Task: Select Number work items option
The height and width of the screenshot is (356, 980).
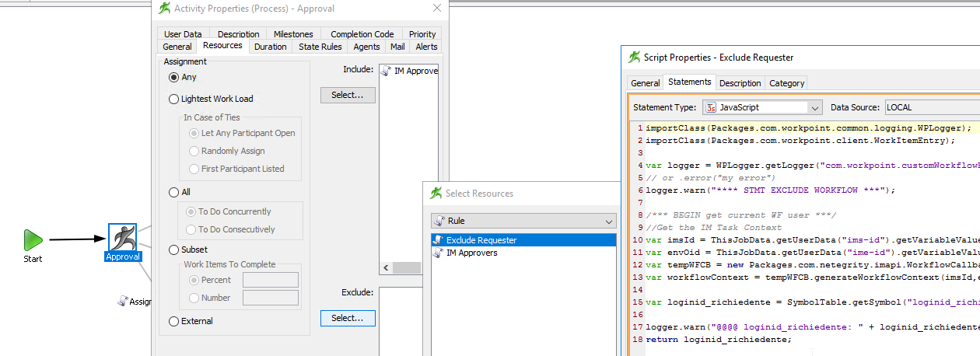Action: coord(194,298)
